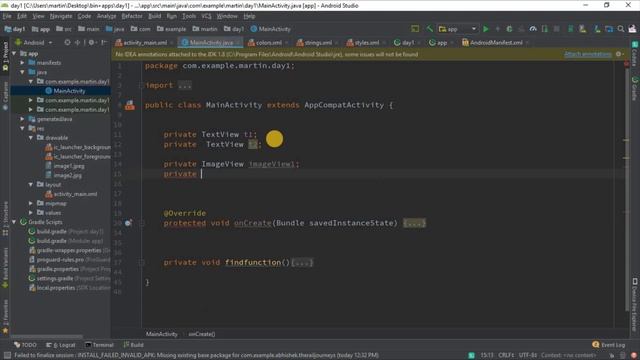The width and height of the screenshot is (640, 360).
Task: Click the UTF-8 encoding in status bar
Action: [528, 355]
